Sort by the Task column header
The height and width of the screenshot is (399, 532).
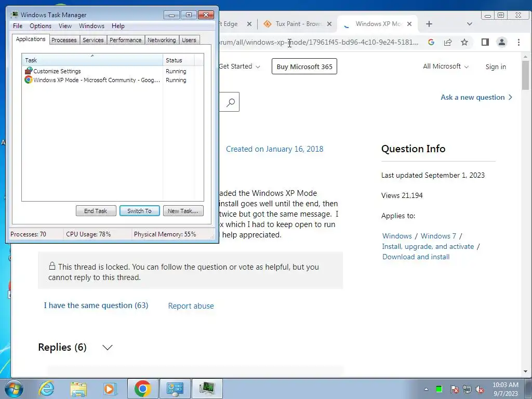coord(92,60)
